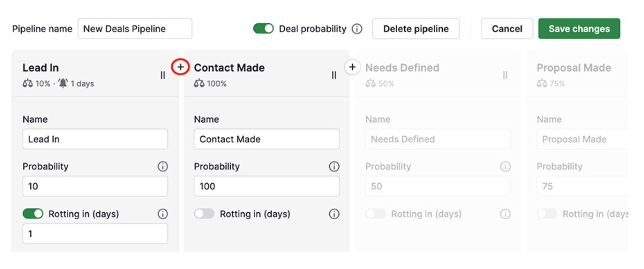
Task: Click Lead In Probability info icon
Action: click(x=163, y=167)
